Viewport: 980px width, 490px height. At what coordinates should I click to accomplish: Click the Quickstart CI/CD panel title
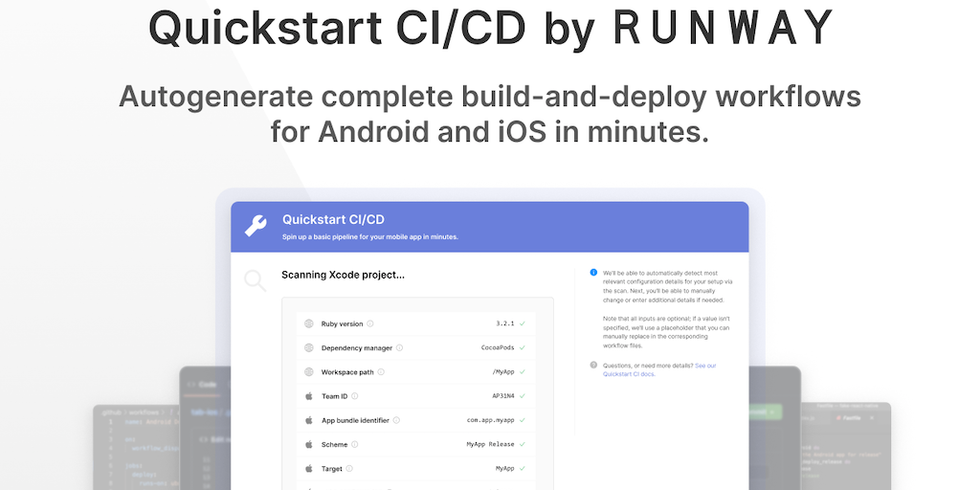333,219
